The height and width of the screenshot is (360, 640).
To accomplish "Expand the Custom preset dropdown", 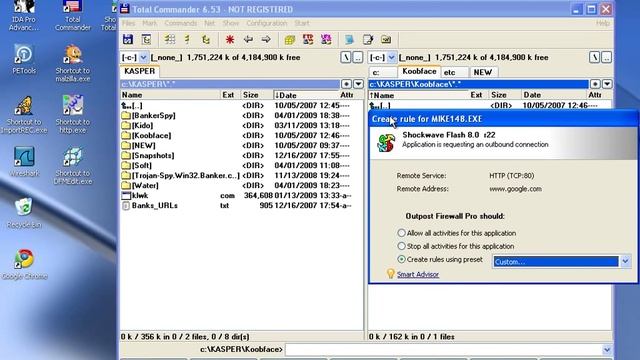I will click(x=625, y=261).
